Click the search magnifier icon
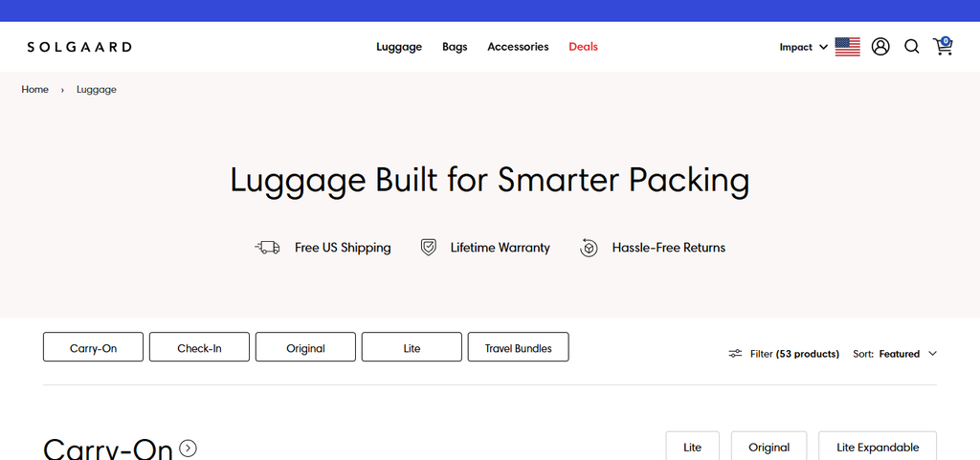The image size is (980, 460). coord(912,47)
